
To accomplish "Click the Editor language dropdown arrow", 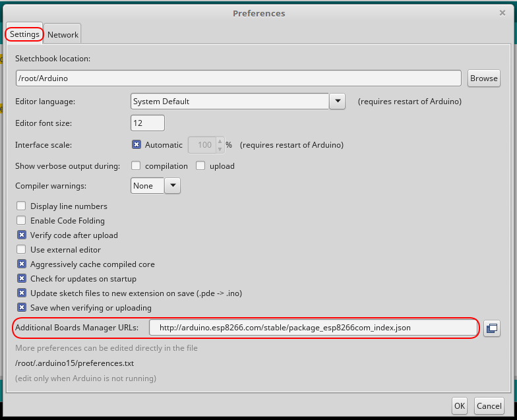I will [x=338, y=102].
